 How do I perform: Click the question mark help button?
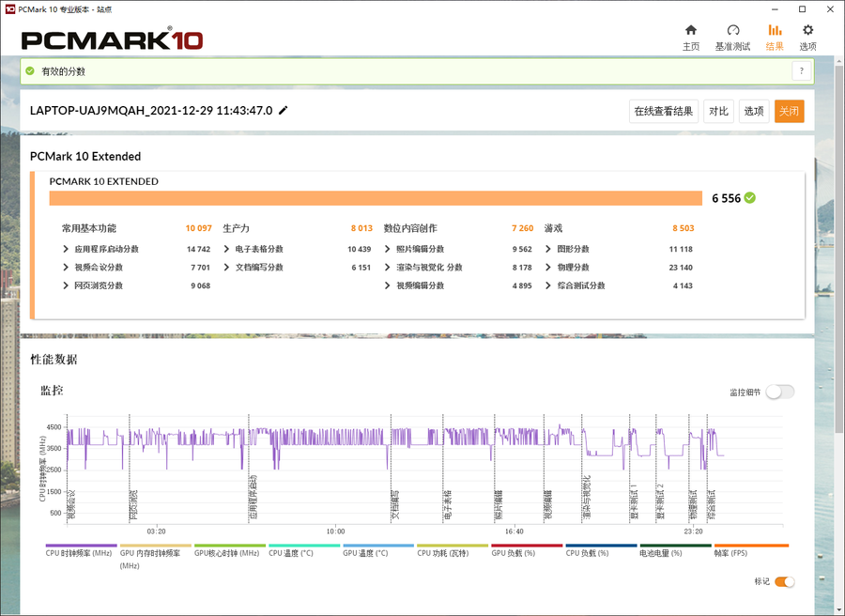click(801, 71)
